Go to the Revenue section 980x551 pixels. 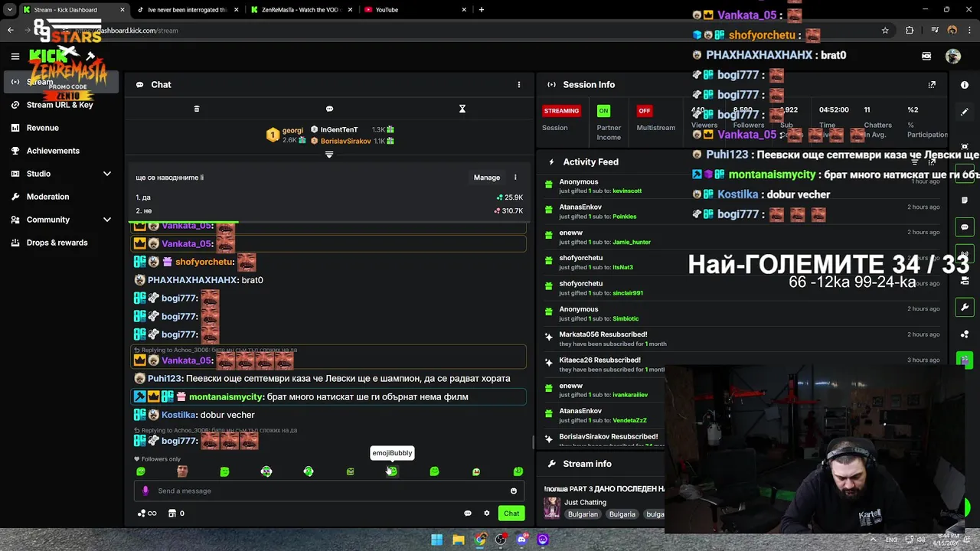[x=42, y=128]
